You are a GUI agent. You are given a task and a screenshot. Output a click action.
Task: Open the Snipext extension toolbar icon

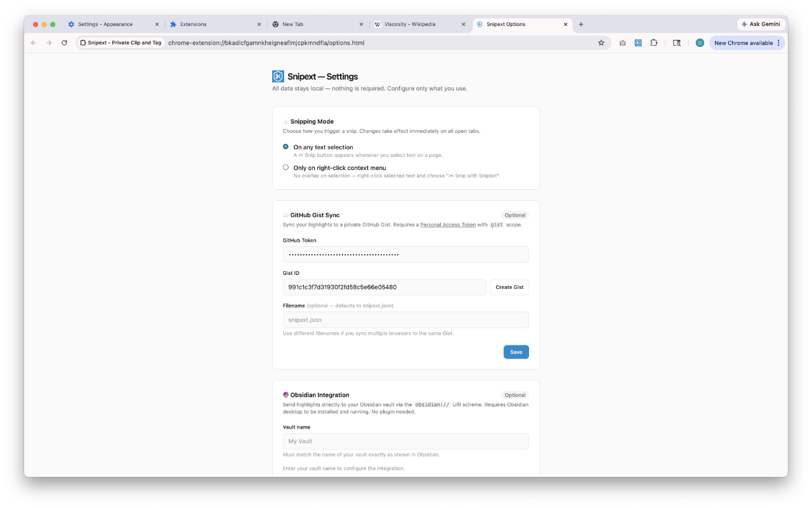click(638, 43)
